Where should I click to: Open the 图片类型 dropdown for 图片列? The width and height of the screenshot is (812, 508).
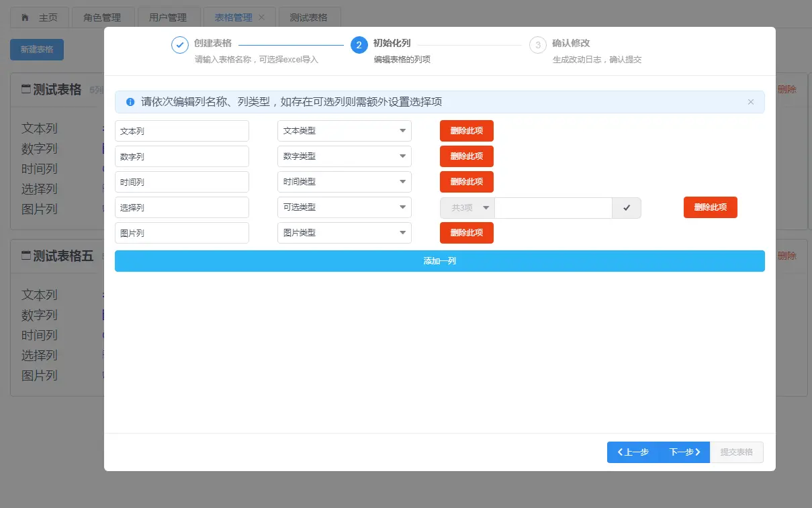344,232
